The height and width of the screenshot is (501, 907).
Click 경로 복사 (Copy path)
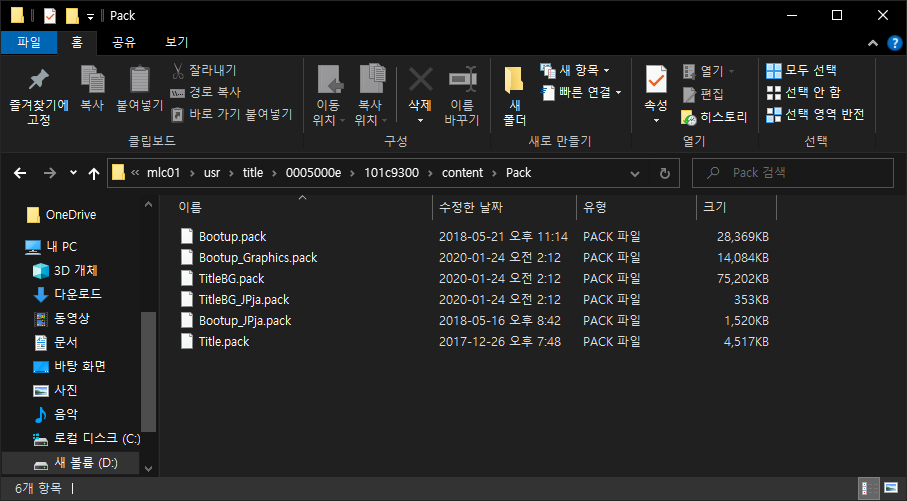(205, 93)
